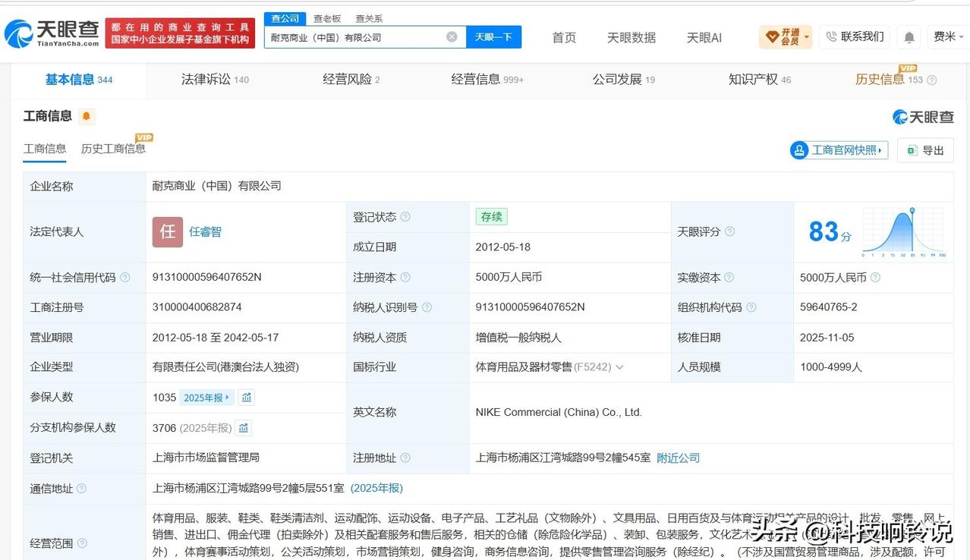970x560 pixels.
Task: Click 组织机构代码 value 59640765-2
Action: (x=829, y=307)
